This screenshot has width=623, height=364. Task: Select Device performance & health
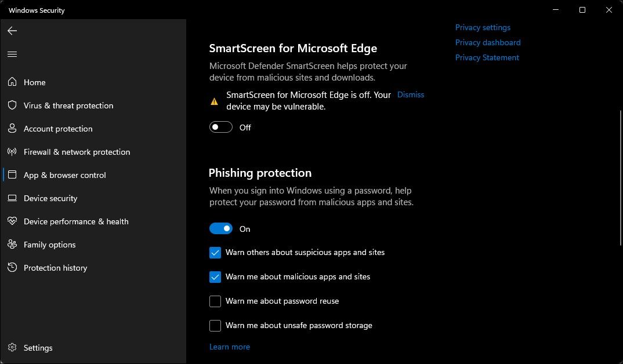(75, 221)
